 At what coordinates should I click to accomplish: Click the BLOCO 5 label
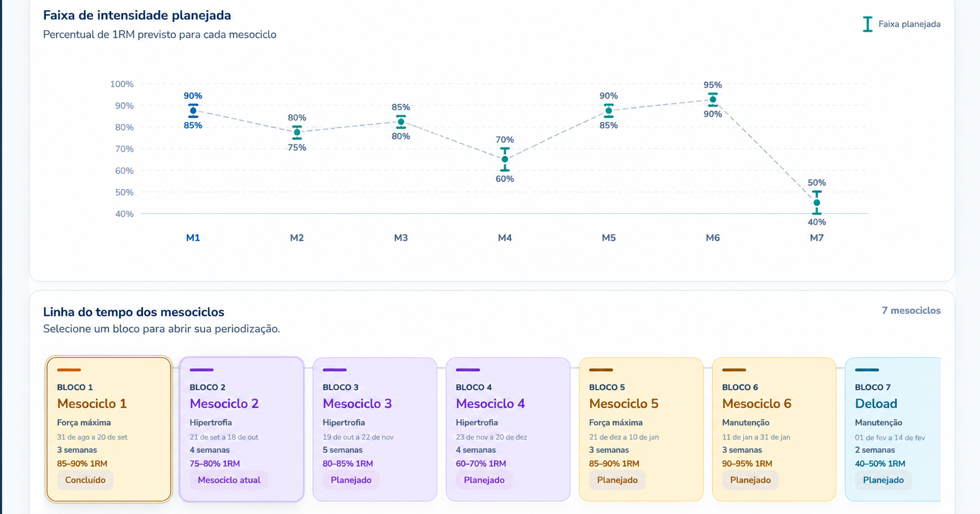pos(607,387)
